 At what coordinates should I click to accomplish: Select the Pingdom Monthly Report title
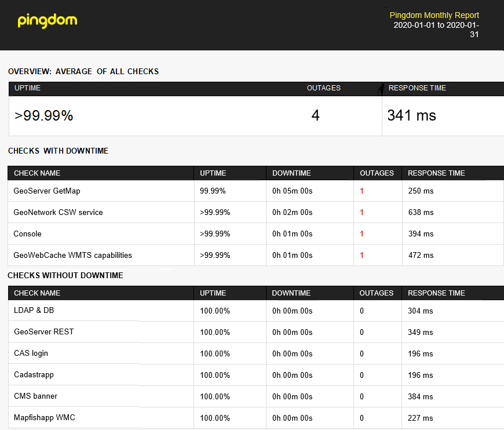pos(434,15)
